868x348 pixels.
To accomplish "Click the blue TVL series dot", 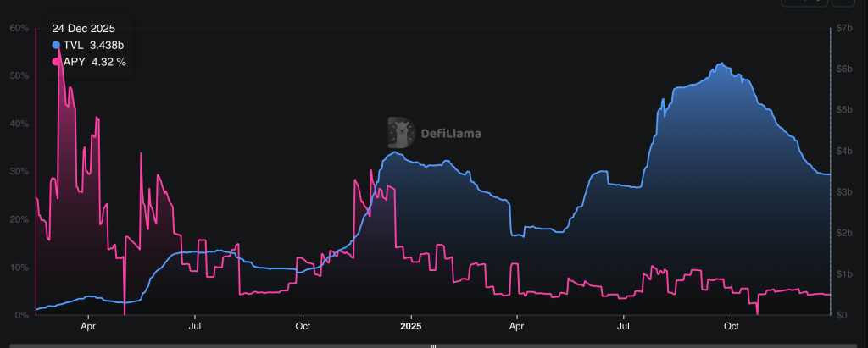I will tap(57, 45).
